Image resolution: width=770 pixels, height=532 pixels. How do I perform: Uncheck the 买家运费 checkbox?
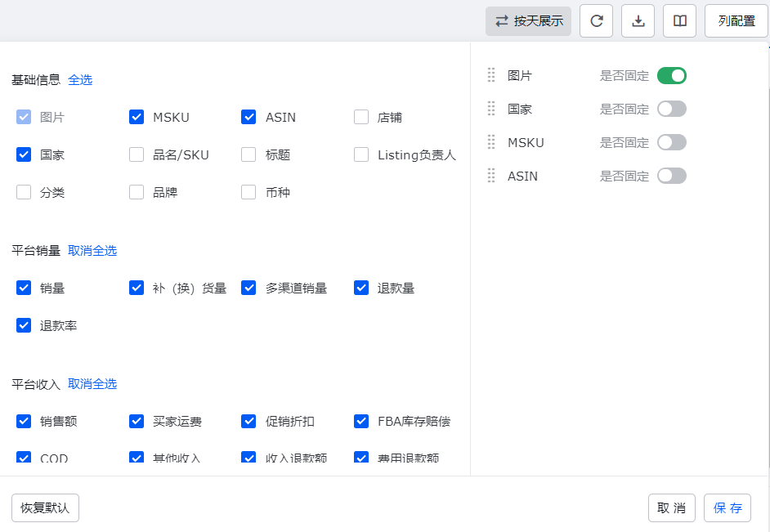point(136,421)
